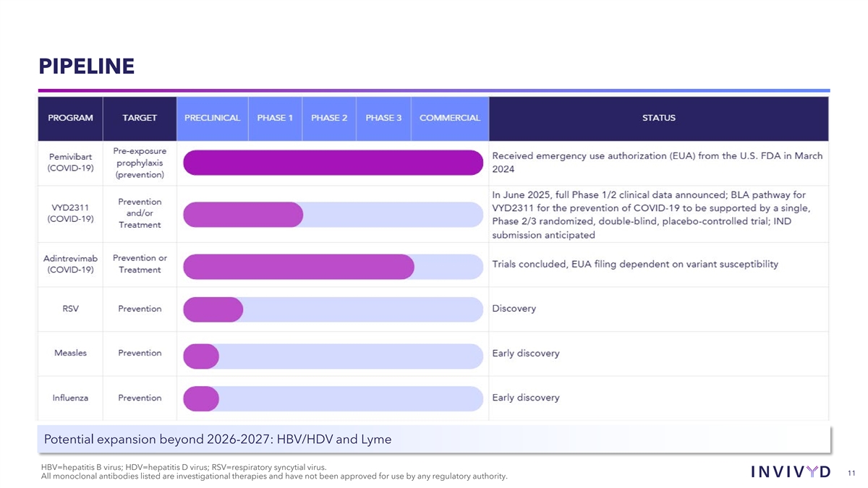Click the Pemivibart (COVID-19) program cell

coord(70,163)
